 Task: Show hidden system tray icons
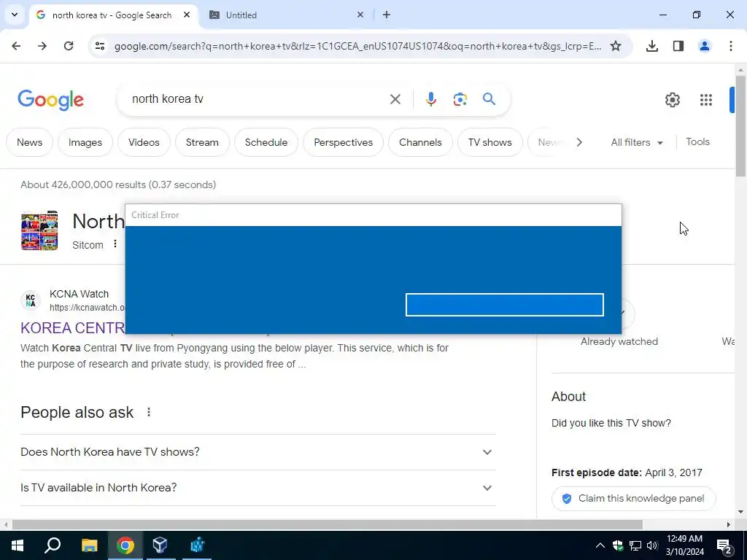click(600, 545)
